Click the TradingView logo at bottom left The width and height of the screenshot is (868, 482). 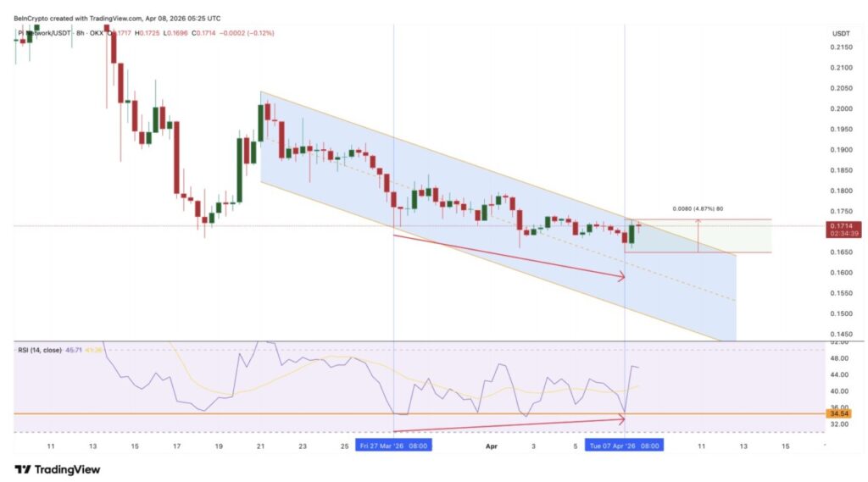57,469
